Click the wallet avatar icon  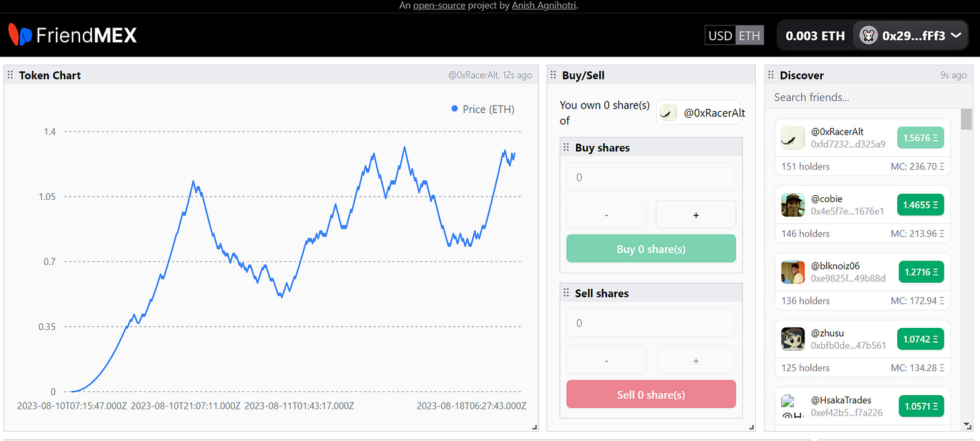[x=868, y=36]
